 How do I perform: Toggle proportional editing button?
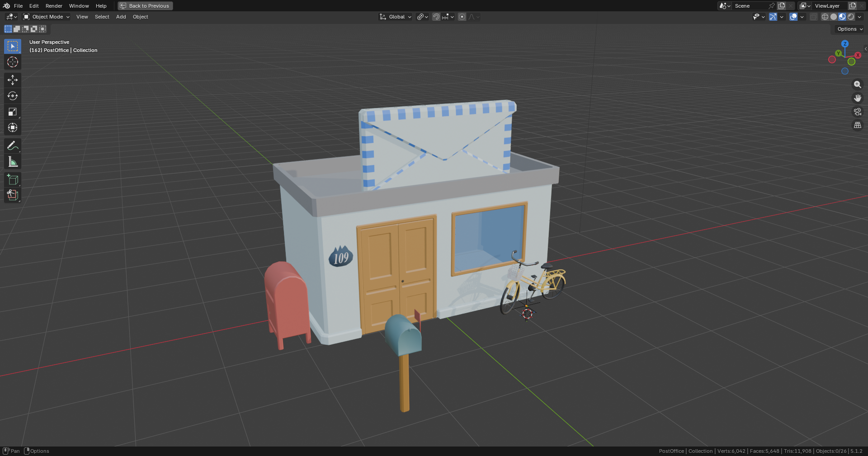point(462,17)
